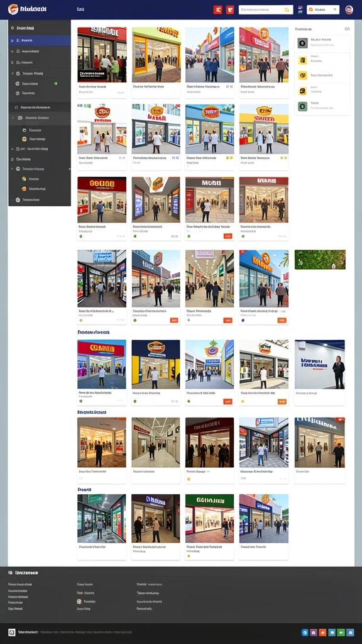This screenshot has height=644, width=362.
Task: Click the user avatar in the header
Action: tap(349, 9)
